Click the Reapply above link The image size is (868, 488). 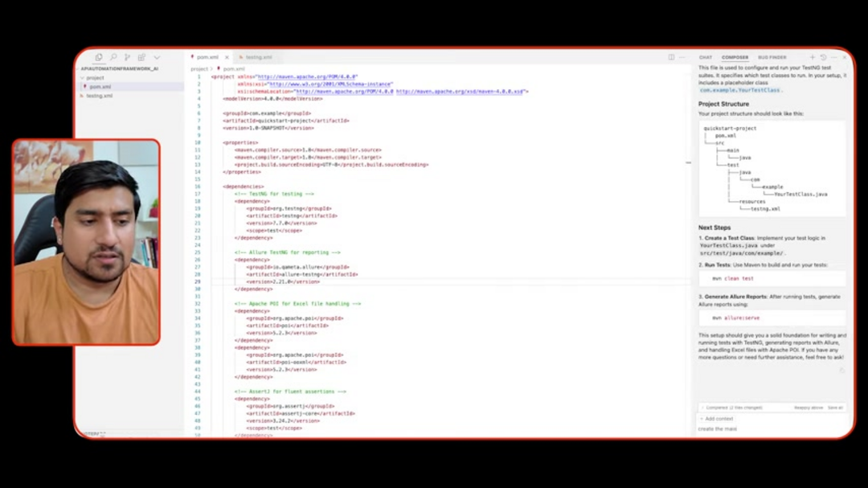(x=809, y=408)
